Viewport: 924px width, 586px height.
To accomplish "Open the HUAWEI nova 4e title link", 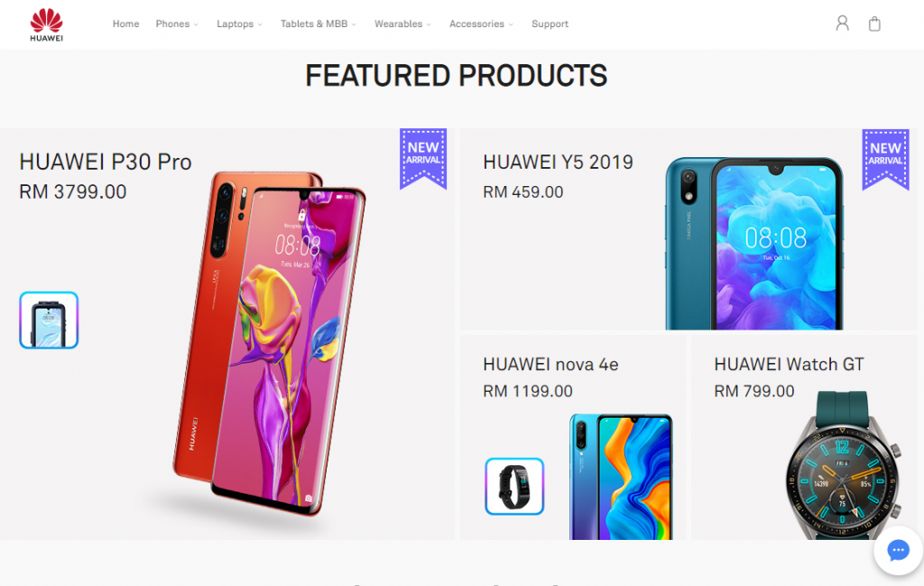I will 550,365.
